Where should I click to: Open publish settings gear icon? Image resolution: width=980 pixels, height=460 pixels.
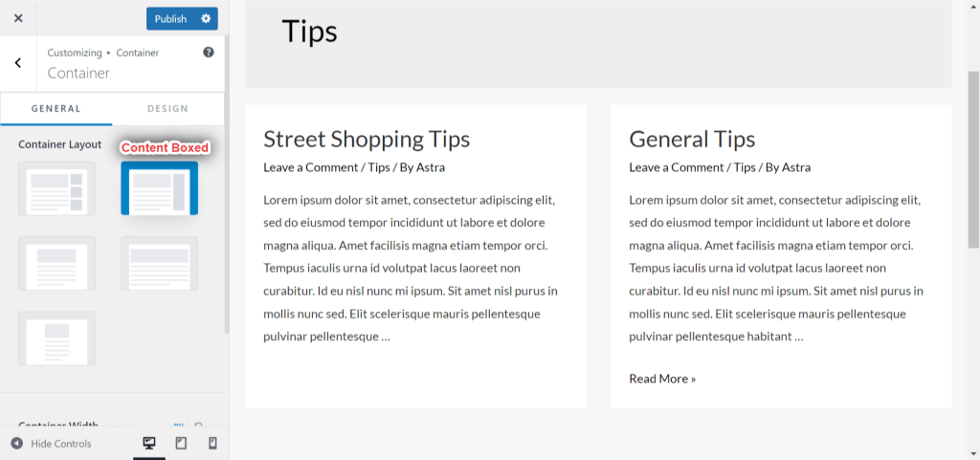tap(206, 19)
